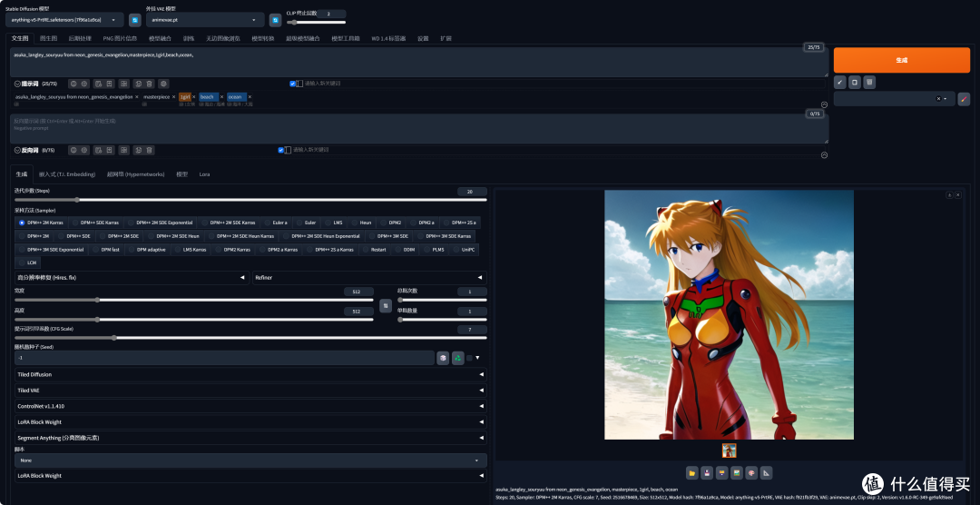Download the image via gallery corner icon
This screenshot has height=505, width=980.
coord(949,195)
